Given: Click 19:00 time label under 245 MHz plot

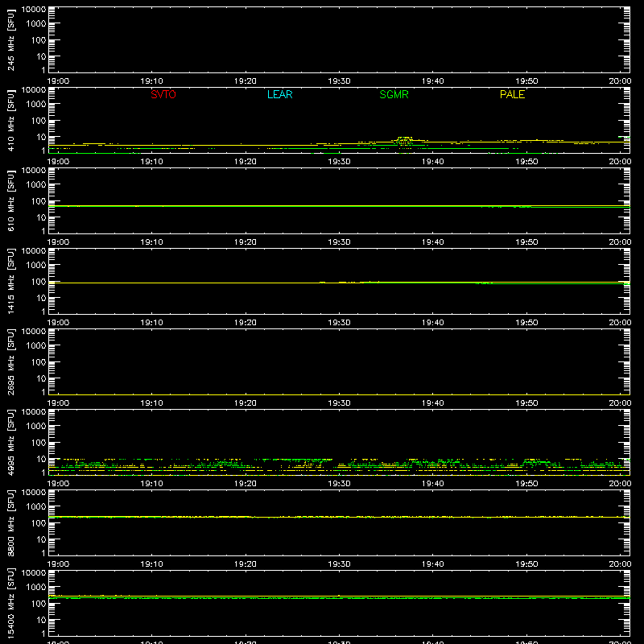Looking at the screenshot, I should (58, 81).
